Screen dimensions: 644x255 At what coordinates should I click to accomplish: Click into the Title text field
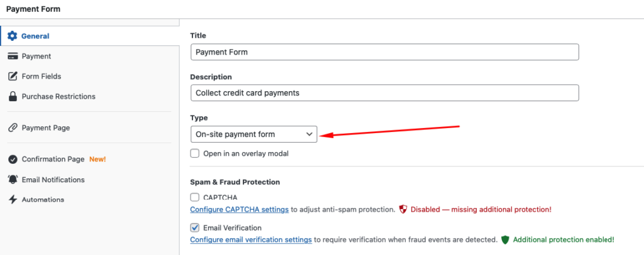click(x=384, y=52)
